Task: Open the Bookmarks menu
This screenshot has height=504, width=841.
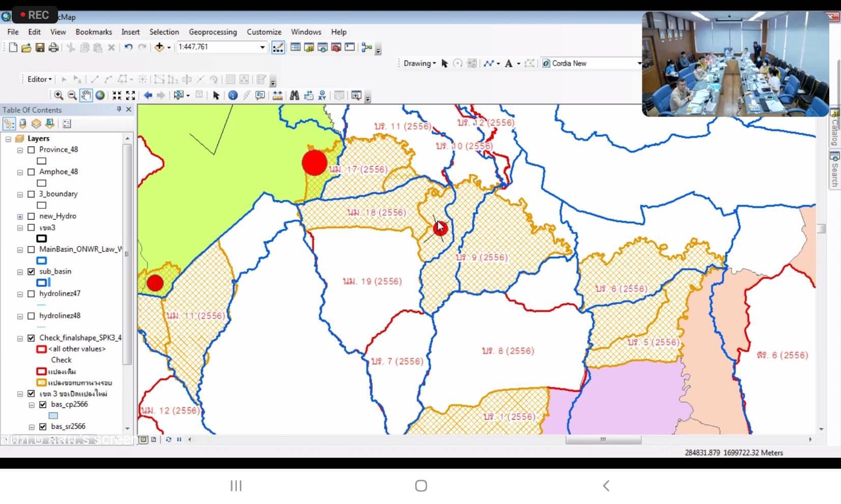Action: pos(94,32)
